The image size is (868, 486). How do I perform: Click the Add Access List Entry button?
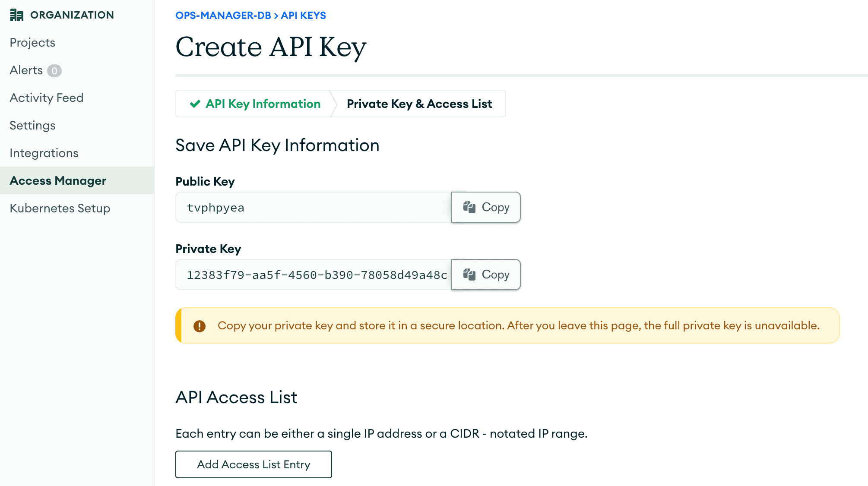point(253,464)
